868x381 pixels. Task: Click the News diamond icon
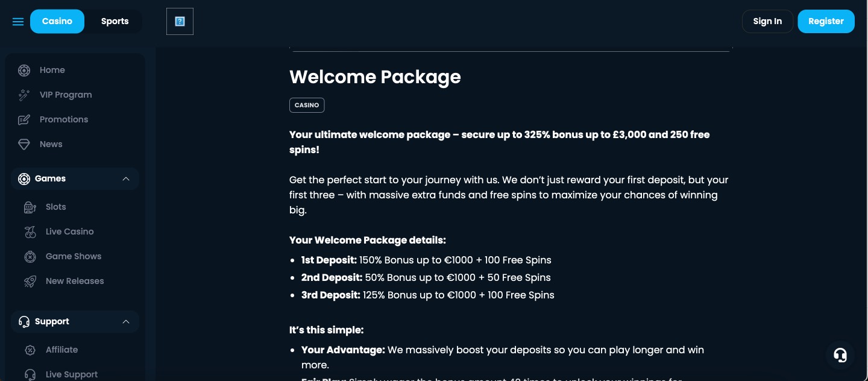[x=24, y=145]
